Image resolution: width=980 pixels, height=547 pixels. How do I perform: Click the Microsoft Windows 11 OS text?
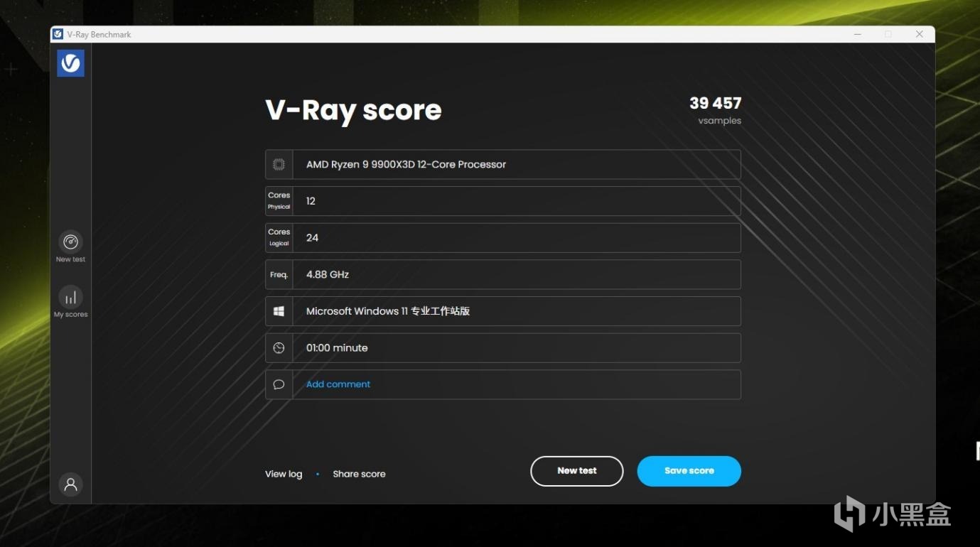click(388, 311)
